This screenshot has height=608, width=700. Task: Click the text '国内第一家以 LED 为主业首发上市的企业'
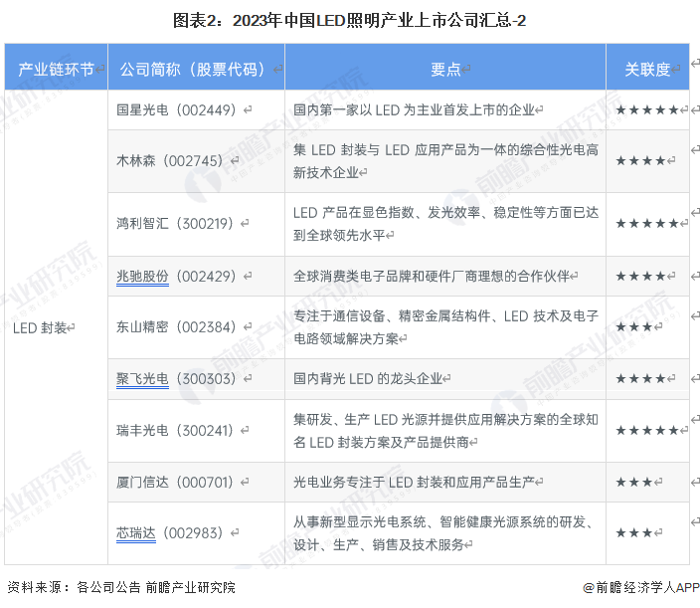pyautogui.click(x=414, y=109)
